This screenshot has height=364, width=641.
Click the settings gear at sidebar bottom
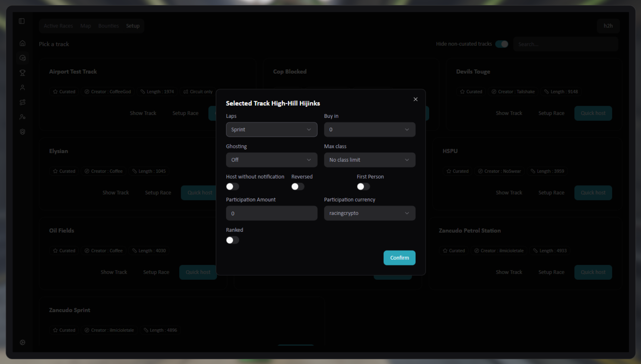tap(22, 343)
